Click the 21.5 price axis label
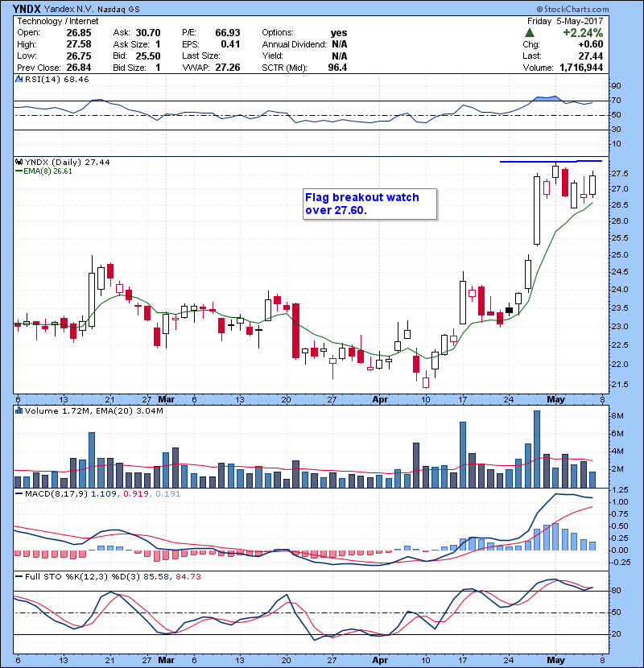The height and width of the screenshot is (668, 644). pyautogui.click(x=620, y=385)
